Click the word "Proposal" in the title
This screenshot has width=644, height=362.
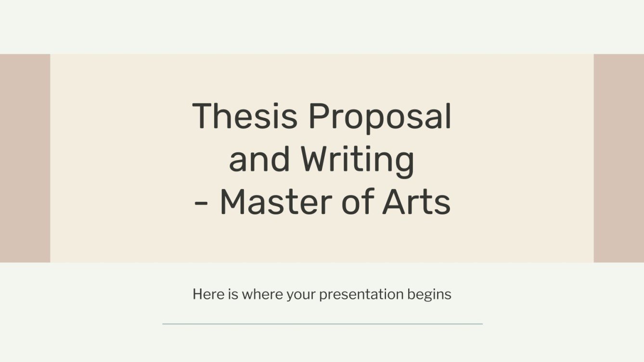pos(380,118)
